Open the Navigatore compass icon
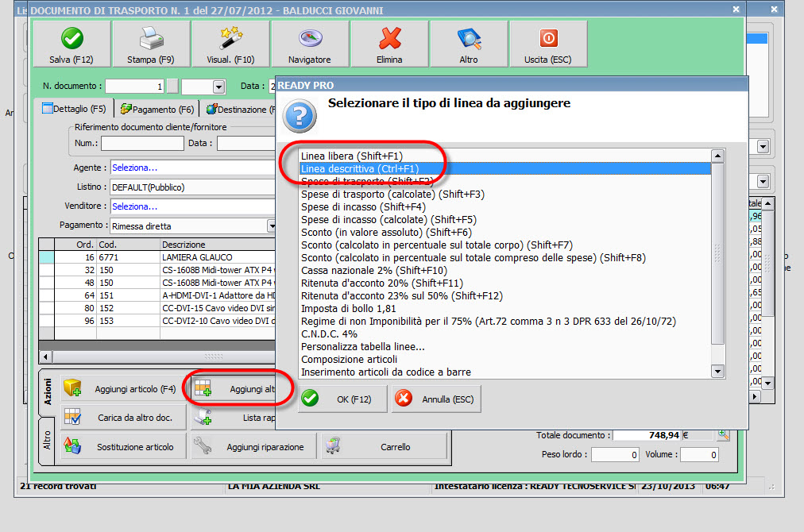Image resolution: width=804 pixels, height=532 pixels. [310, 38]
